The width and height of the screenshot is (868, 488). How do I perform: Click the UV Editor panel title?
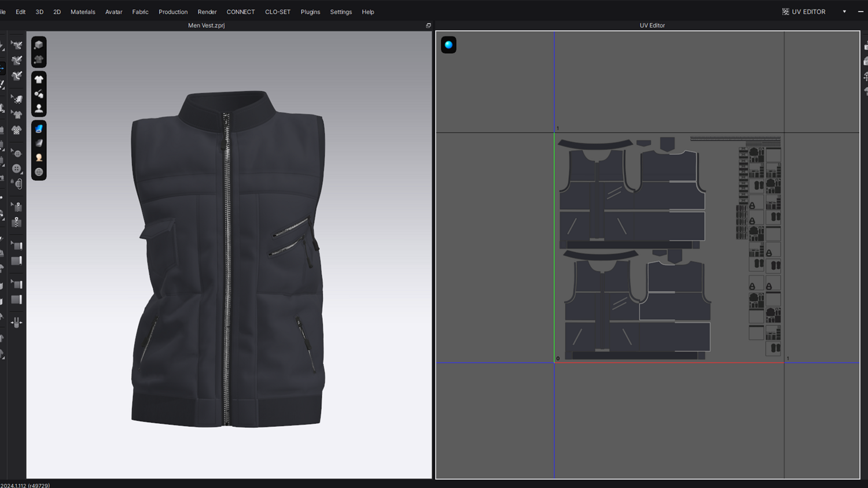[x=652, y=25]
